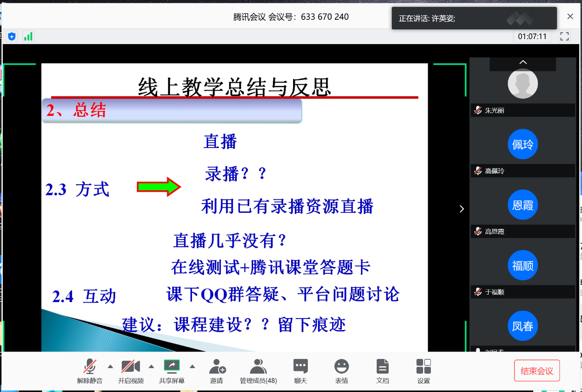Expand share options arrow beside 共享屏幕

coord(192,366)
